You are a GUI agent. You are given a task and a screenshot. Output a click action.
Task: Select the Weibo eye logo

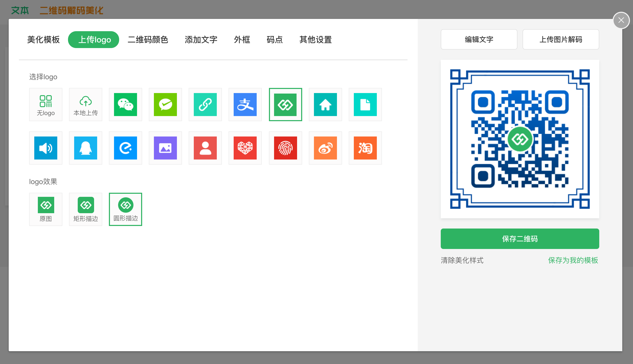[325, 148]
